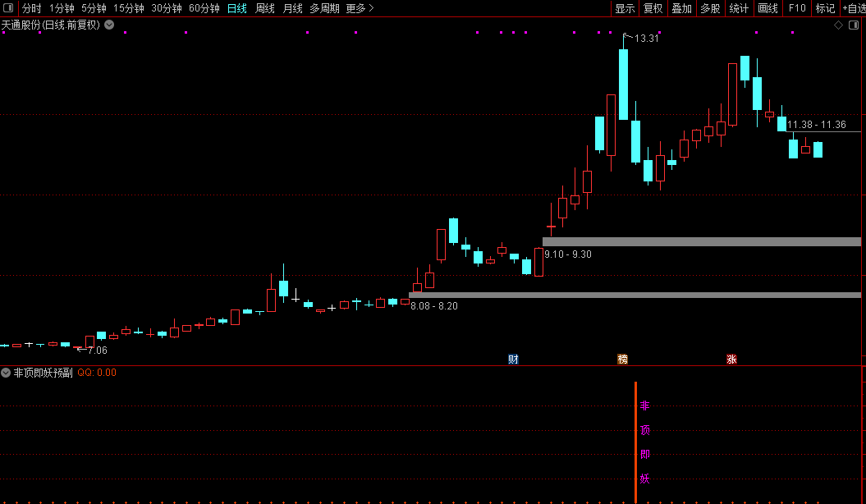Screen dimensions: 866x504
Task: Click the 涨 limit-up marker
Action: 732,360
